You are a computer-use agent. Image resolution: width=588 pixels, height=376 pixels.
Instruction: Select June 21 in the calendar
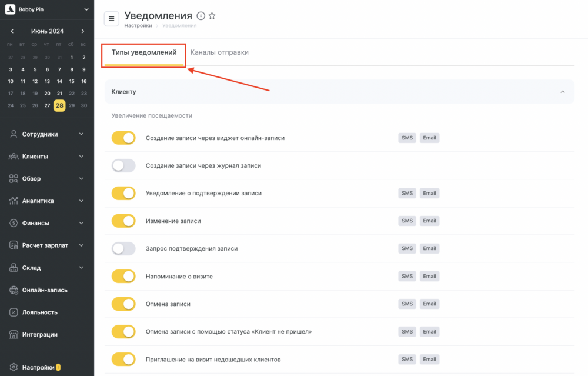click(59, 94)
